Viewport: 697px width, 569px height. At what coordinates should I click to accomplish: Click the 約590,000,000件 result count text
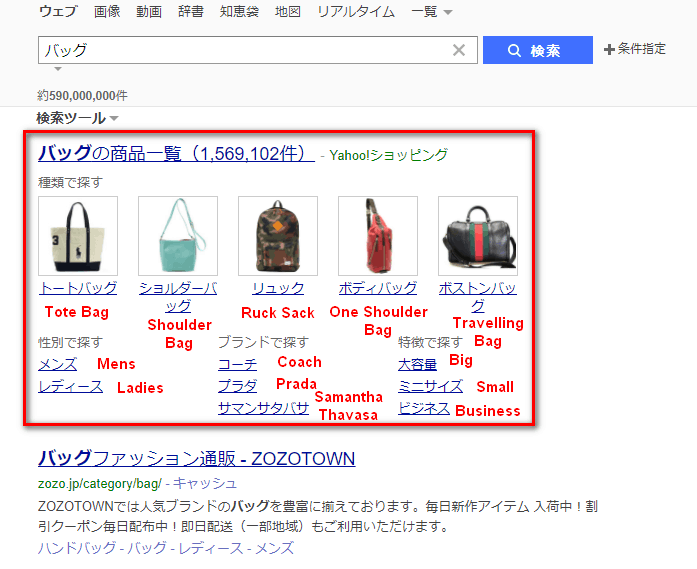pos(82,96)
